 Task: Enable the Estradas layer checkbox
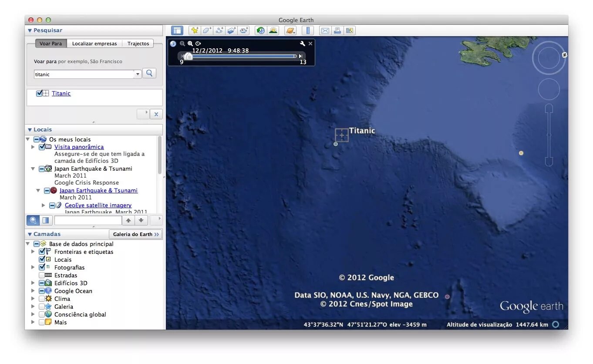[42, 275]
